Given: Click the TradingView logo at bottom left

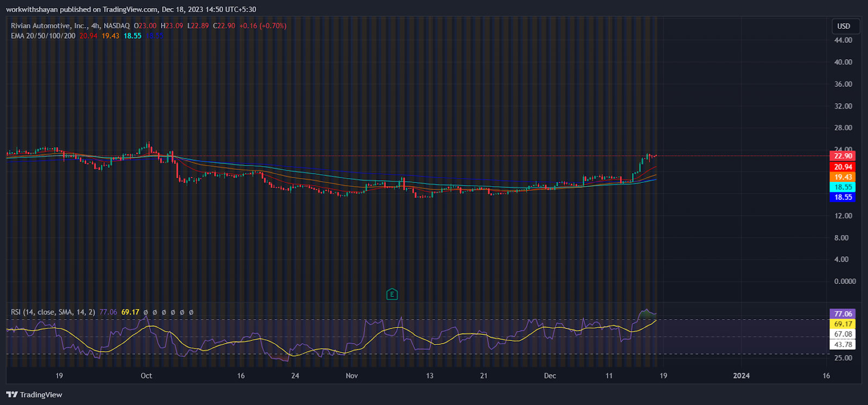Looking at the screenshot, I should [34, 395].
